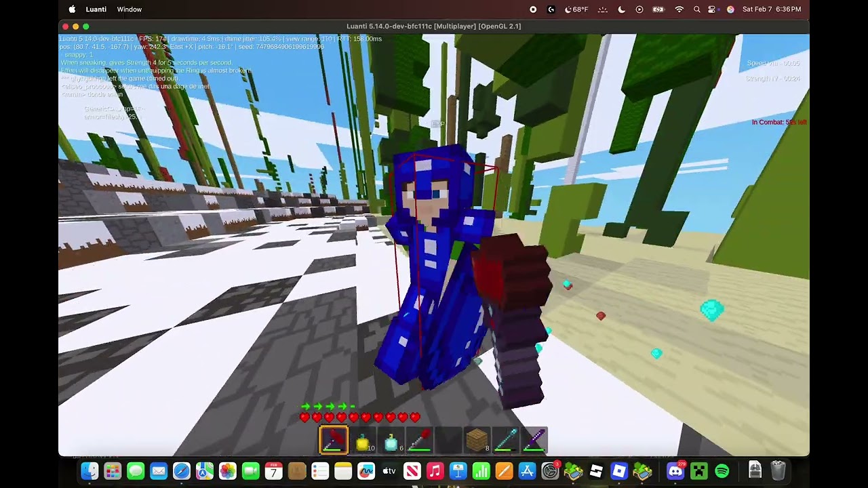
Task: Open Trash in the Dock
Action: tap(778, 471)
